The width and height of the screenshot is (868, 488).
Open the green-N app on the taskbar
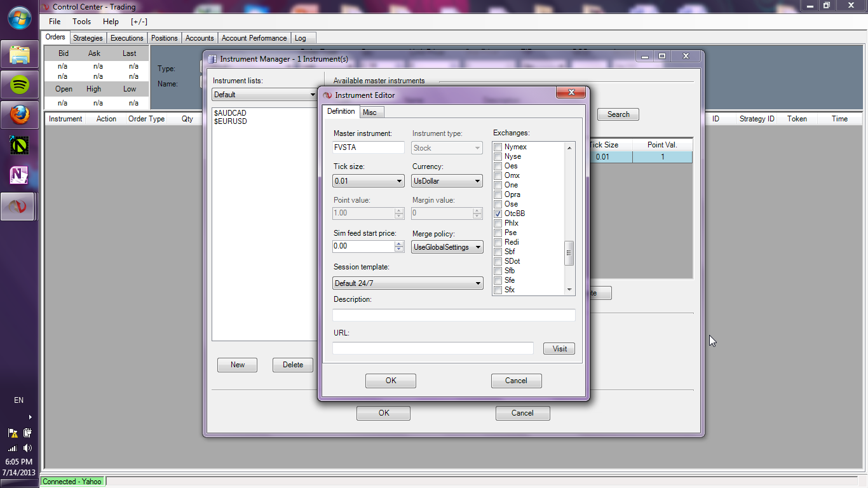(20, 145)
